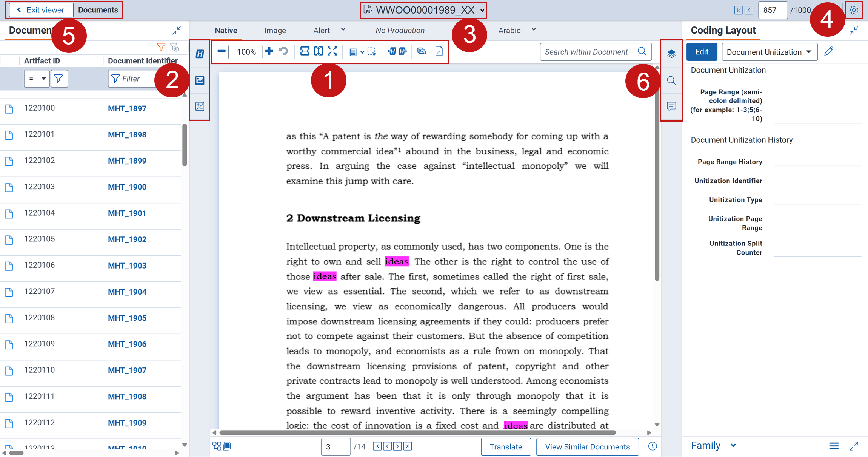Expand the Family pane to full size
The height and width of the screenshot is (457, 868).
854,446
